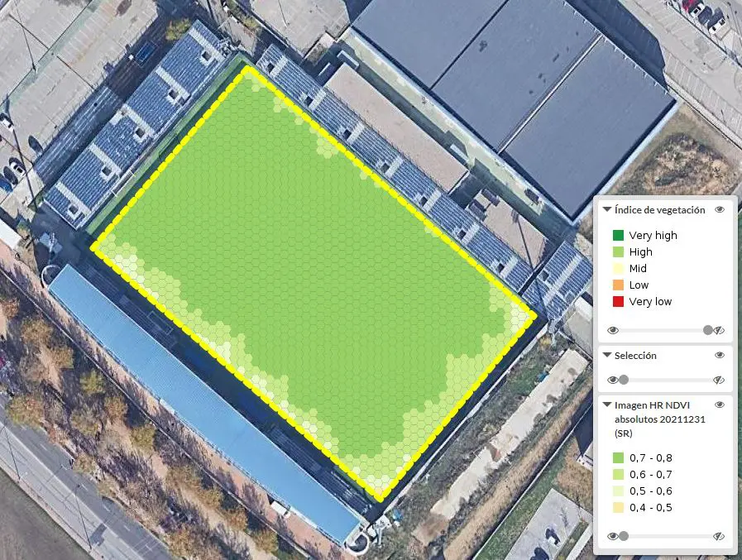Click the 'Very high' legend label

coord(653,235)
